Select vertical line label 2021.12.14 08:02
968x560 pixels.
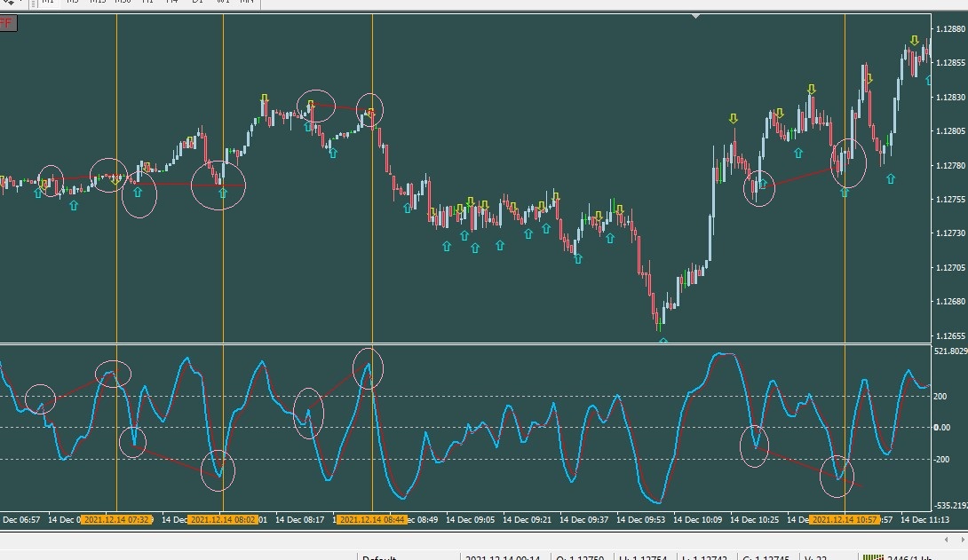(223, 520)
